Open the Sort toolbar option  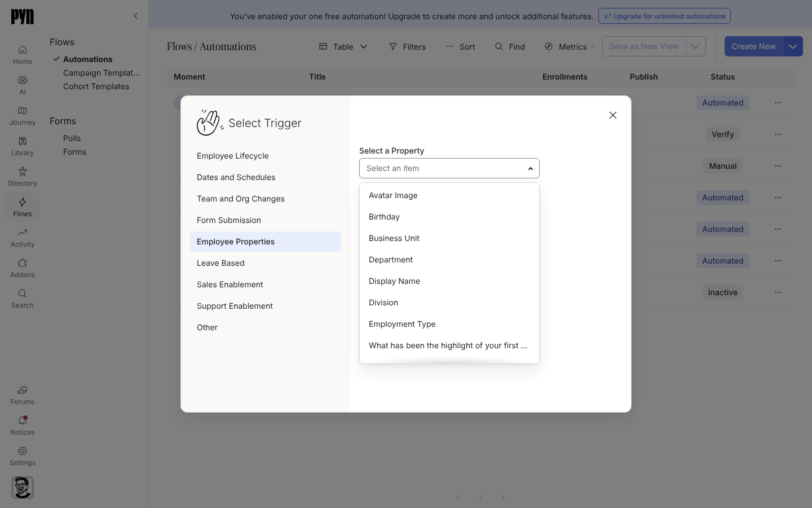tap(460, 46)
